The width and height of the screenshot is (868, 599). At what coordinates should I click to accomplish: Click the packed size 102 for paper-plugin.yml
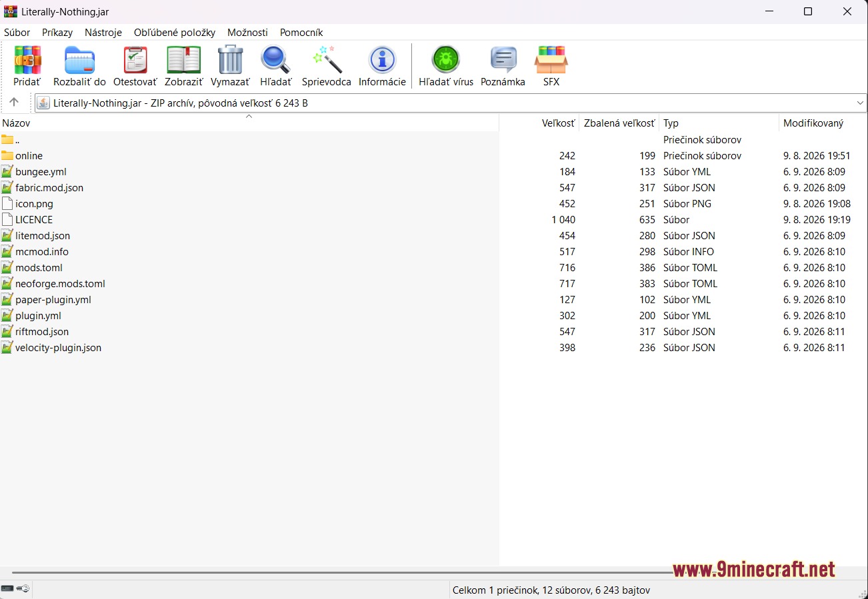point(647,300)
